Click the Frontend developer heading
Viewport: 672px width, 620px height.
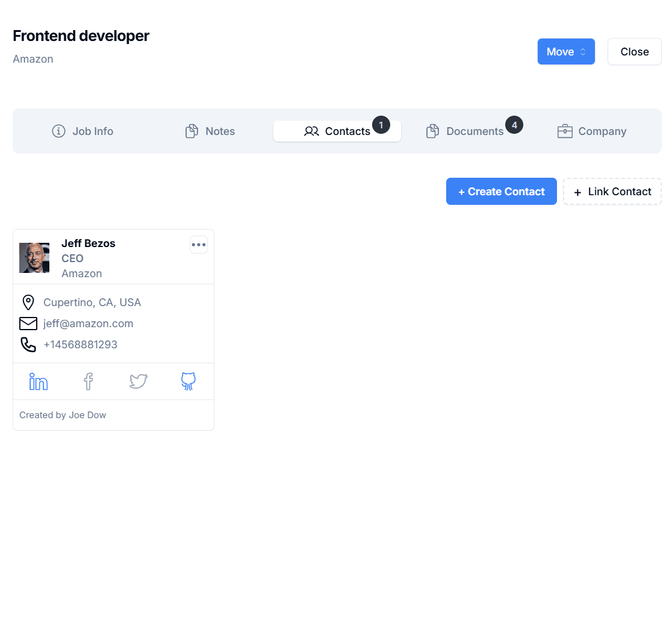(x=81, y=36)
